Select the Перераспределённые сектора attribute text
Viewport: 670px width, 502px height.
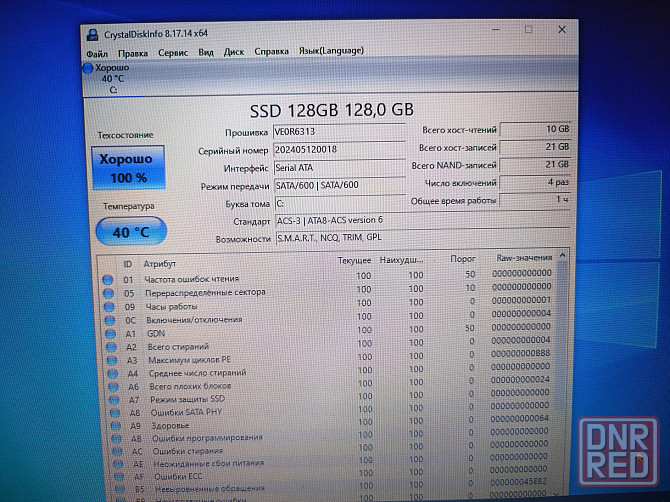tap(205, 293)
